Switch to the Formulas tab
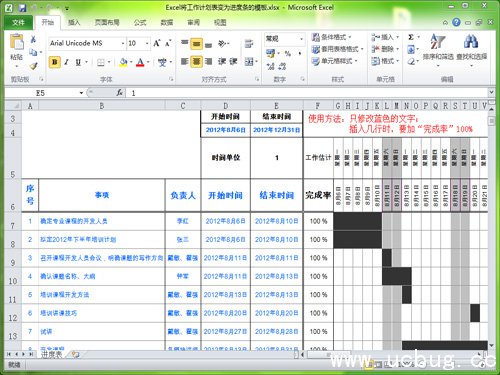Image resolution: width=500 pixels, height=375 pixels. coord(140,22)
